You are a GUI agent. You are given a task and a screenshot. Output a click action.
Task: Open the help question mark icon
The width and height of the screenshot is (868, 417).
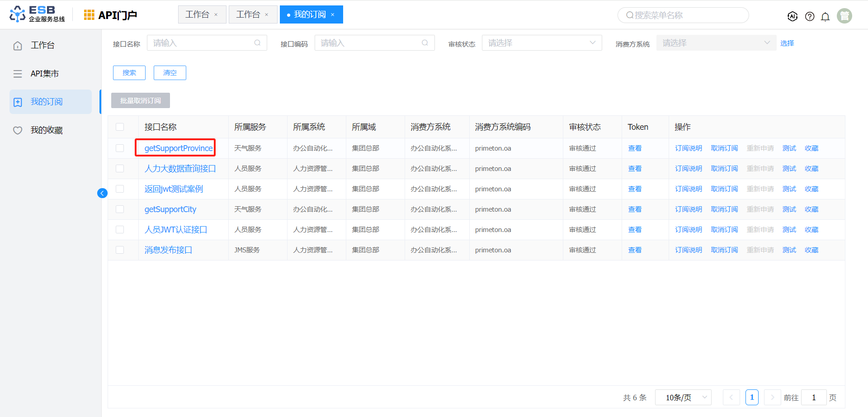click(x=810, y=16)
